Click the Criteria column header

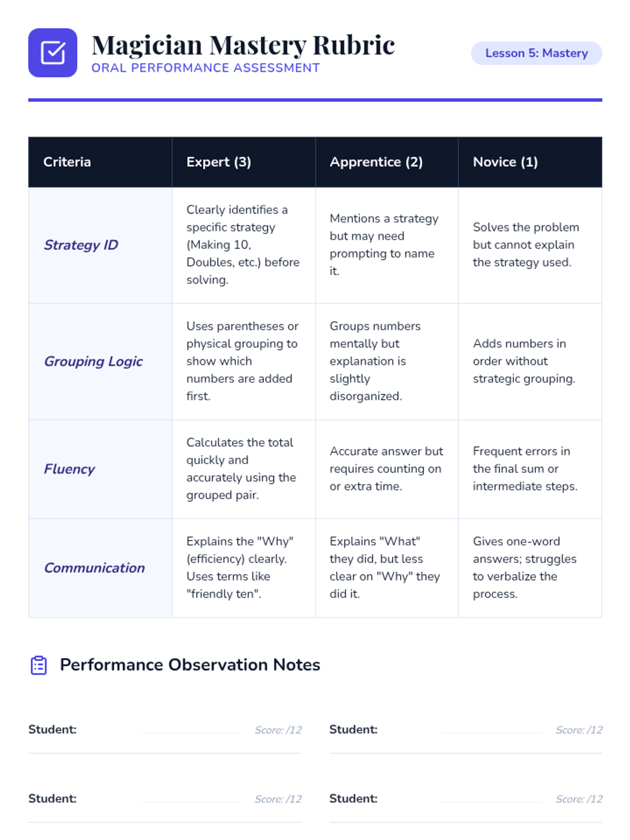(x=100, y=162)
